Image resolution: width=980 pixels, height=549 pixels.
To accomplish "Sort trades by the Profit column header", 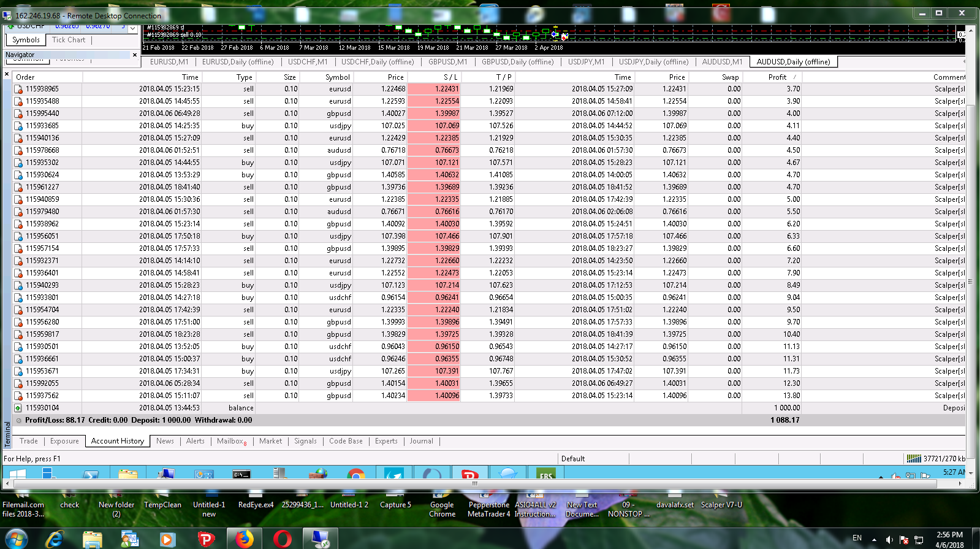I will [x=777, y=77].
